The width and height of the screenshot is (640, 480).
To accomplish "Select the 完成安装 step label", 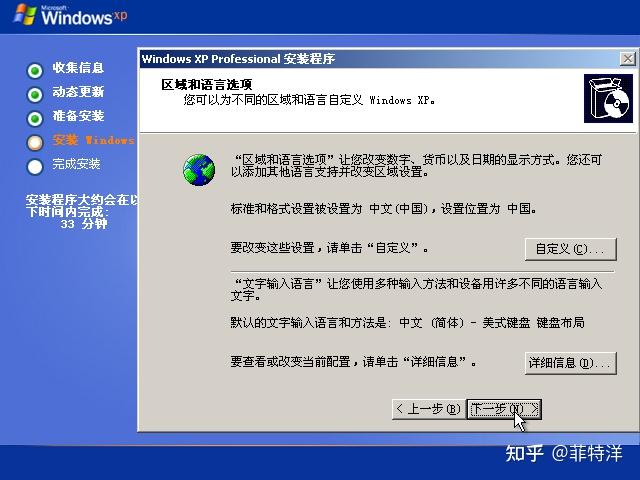I will (76, 164).
